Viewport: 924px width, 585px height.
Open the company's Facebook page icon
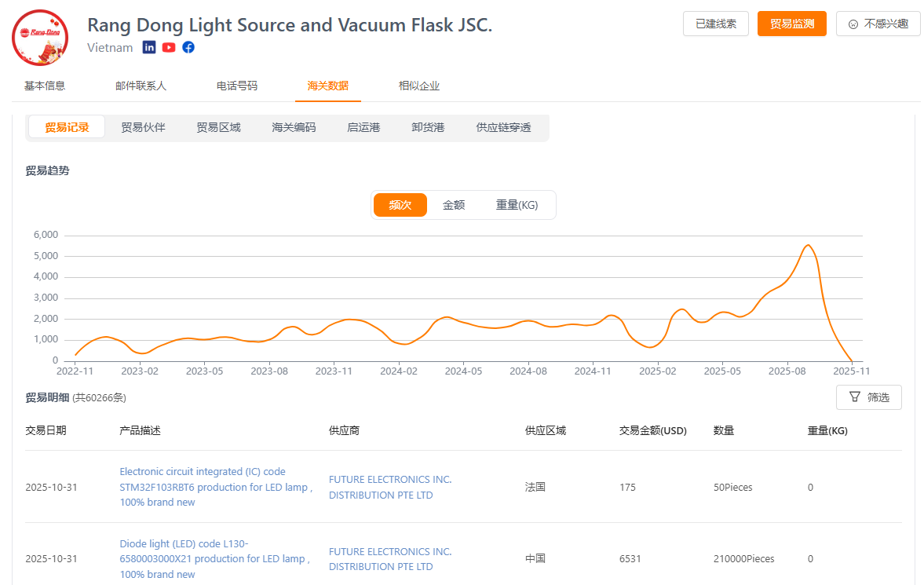pos(188,48)
